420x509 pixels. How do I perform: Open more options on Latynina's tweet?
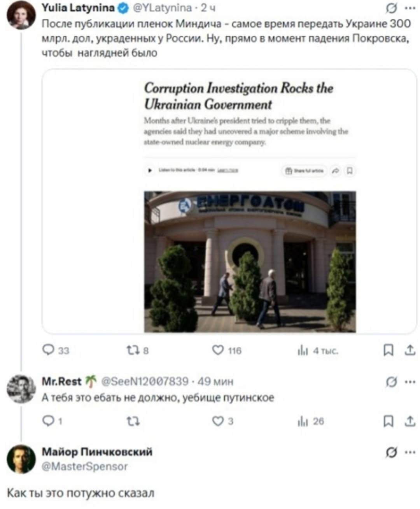(x=409, y=8)
